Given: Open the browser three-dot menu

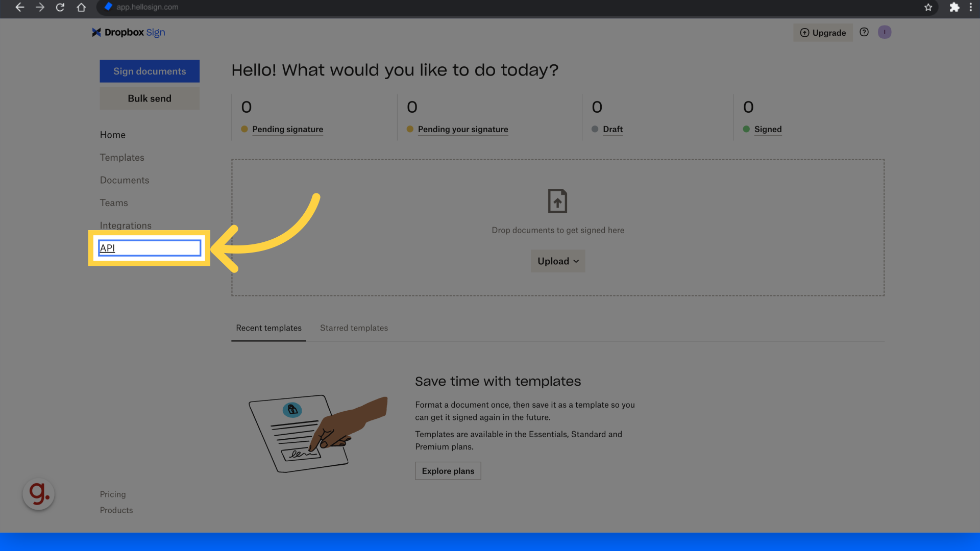Looking at the screenshot, I should pos(971,8).
